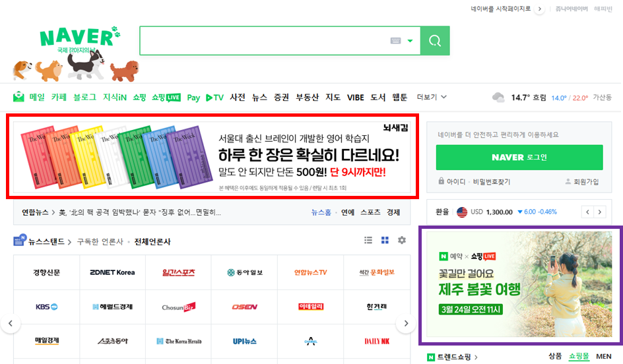Open the 스포츠 news tab
This screenshot has height=364, width=623.
(x=370, y=212)
